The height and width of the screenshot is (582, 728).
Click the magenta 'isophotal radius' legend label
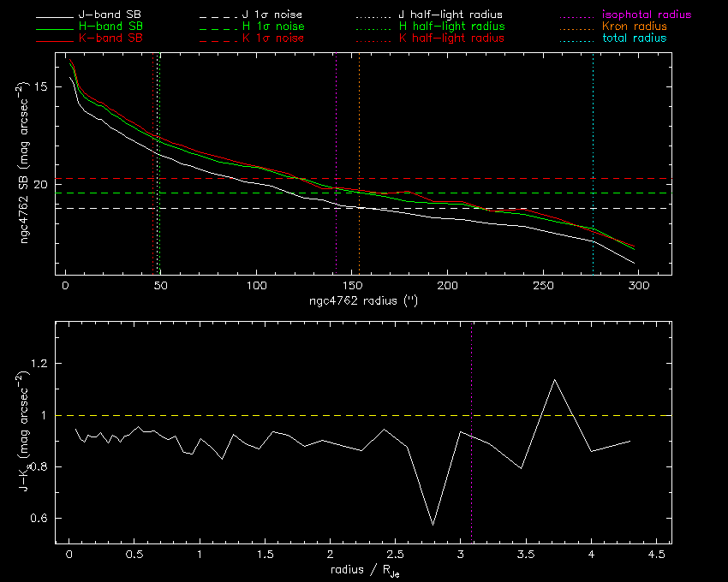(647, 15)
